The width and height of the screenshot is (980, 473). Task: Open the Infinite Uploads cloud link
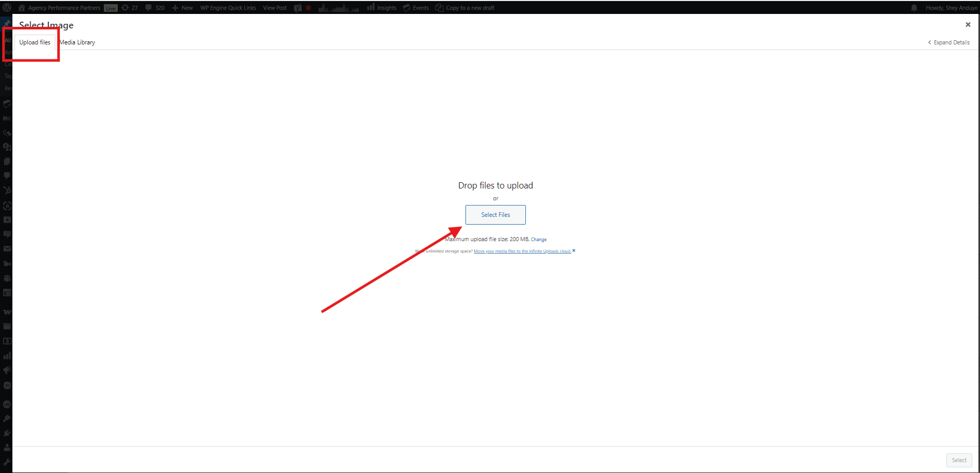[522, 251]
